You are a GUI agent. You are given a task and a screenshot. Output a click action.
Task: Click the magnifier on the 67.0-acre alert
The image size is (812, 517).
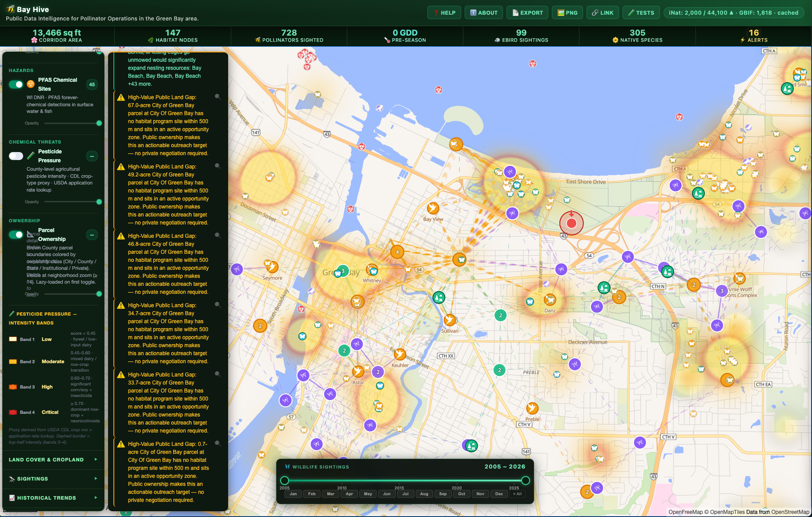[x=218, y=96]
